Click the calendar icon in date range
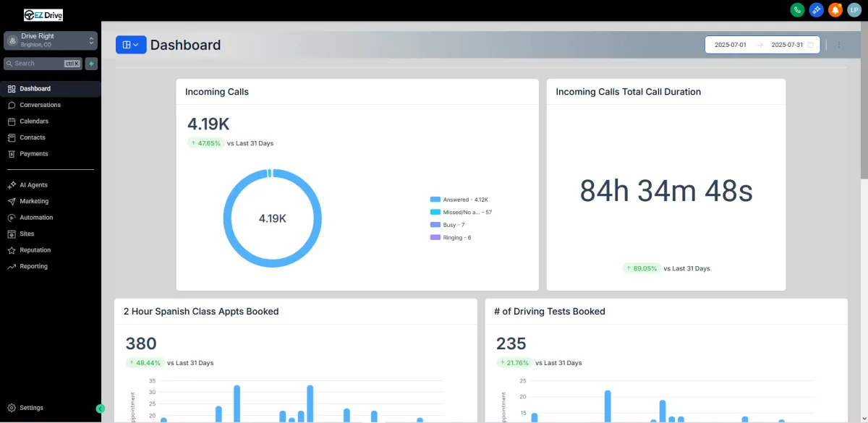Screen dimensions: 868x423 (x=811, y=45)
